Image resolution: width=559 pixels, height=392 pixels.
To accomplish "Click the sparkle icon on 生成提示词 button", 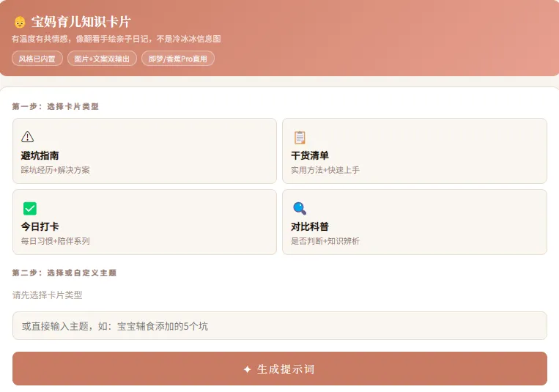I will coord(247,369).
